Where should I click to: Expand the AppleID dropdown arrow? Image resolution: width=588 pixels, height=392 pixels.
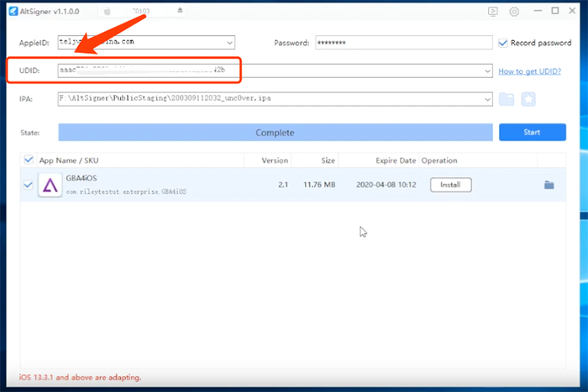[x=229, y=43]
